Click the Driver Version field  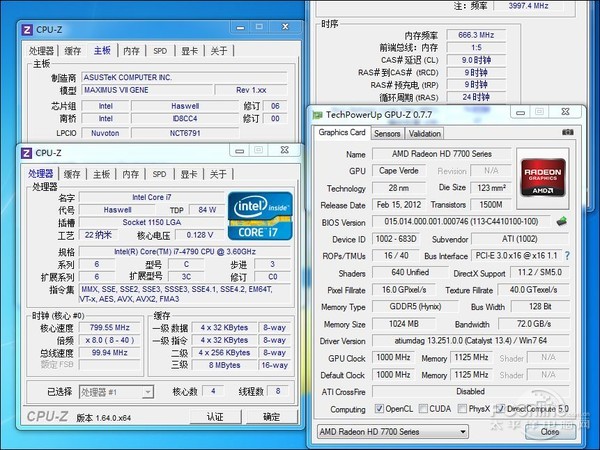(471, 341)
